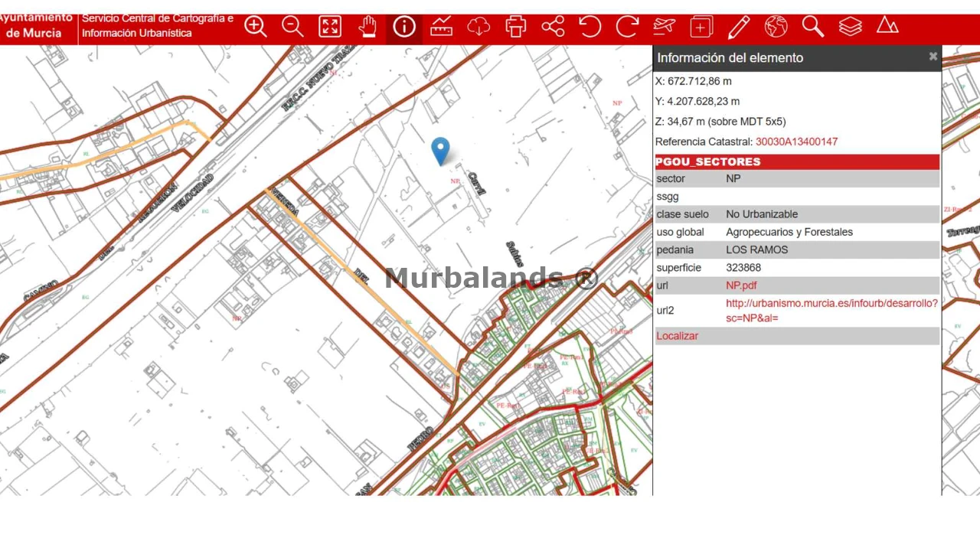This screenshot has height=551, width=980.
Task: Click the Z elevation 34,67 m text
Action: (x=720, y=121)
